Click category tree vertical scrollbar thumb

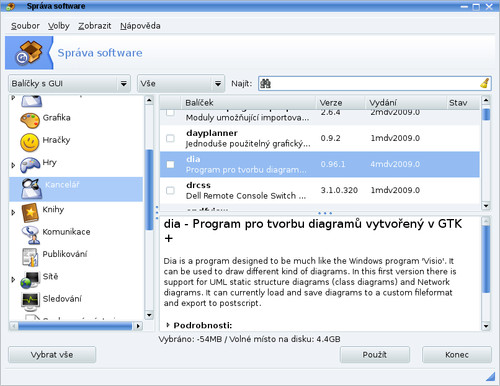point(149,190)
